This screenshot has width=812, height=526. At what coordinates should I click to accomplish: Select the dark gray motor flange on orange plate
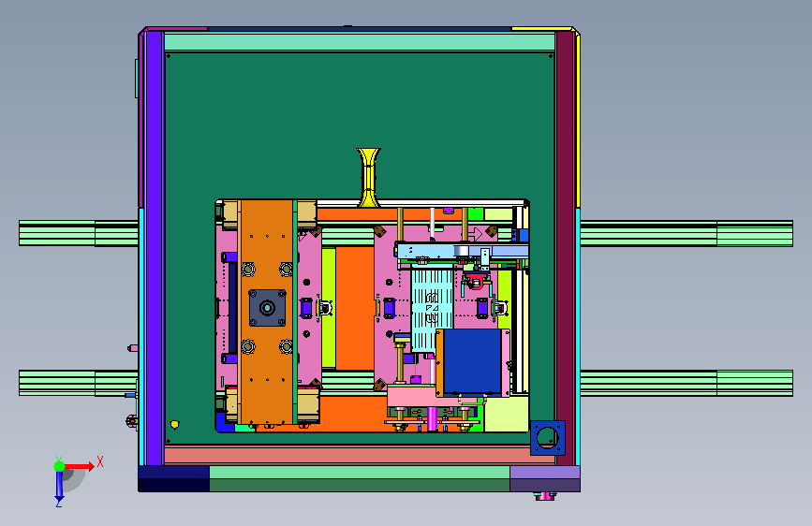267,308
